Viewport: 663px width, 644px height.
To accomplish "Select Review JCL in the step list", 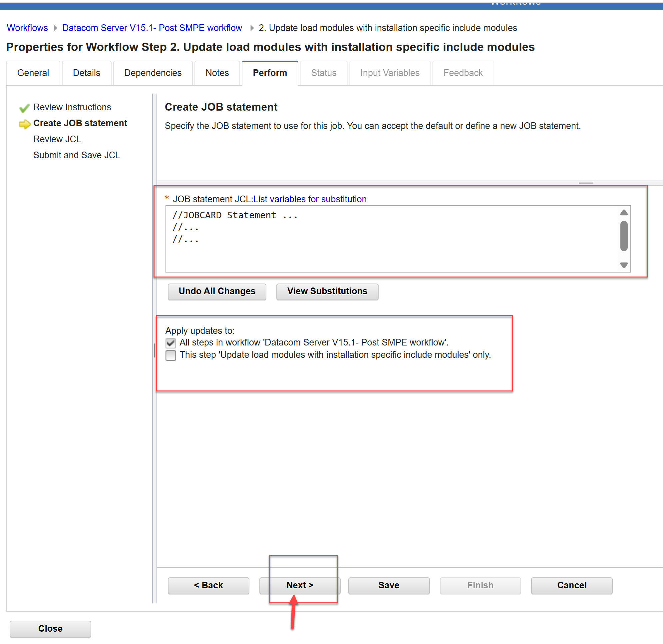I will [x=57, y=139].
